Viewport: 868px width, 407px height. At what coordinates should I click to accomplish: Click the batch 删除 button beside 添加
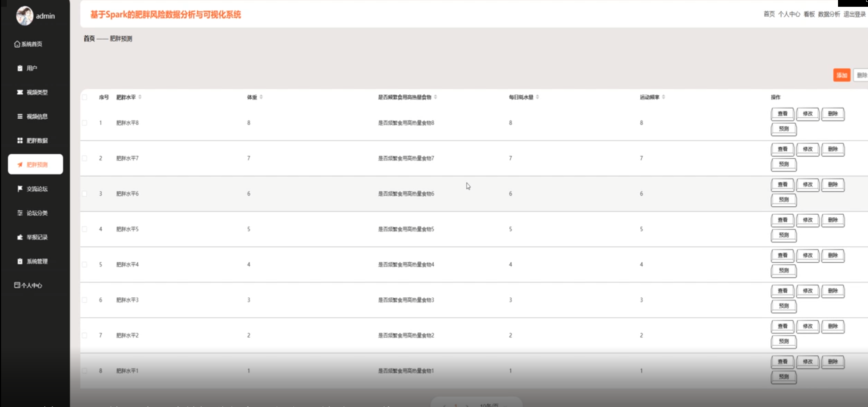click(x=861, y=75)
